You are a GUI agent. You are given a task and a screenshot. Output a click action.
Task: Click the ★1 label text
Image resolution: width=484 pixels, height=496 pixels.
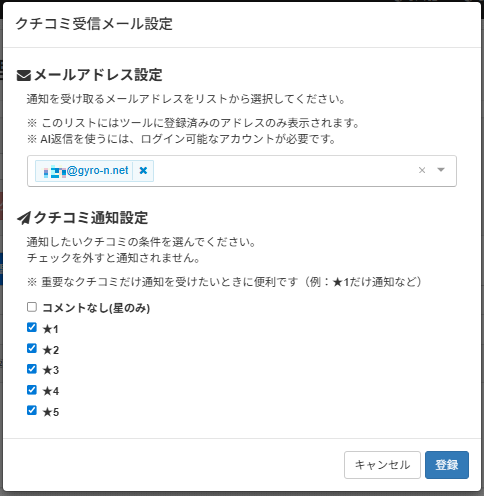51,329
